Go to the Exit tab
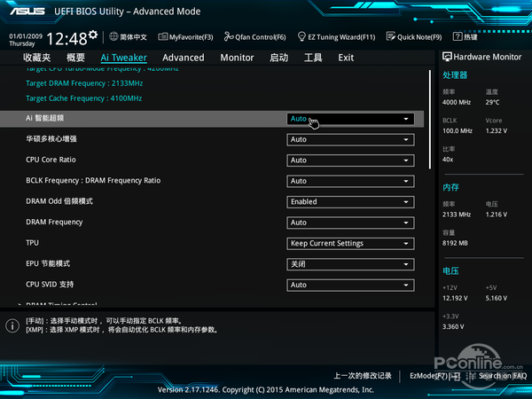The height and width of the screenshot is (399, 532). (346, 58)
